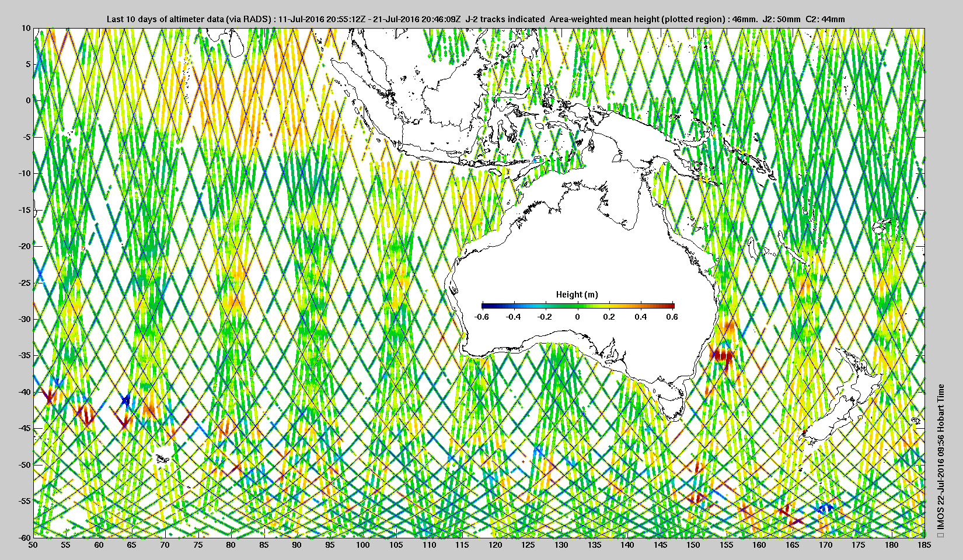Click the longitude axis label "120"
Screen dimensions: 963x560
(x=496, y=545)
